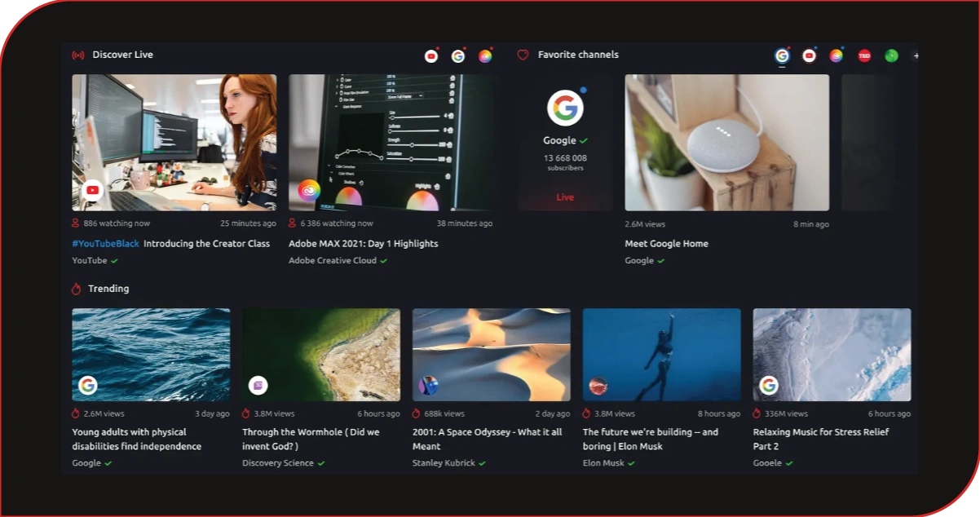This screenshot has height=517, width=980.
Task: Open Through the Wormhole aerial coast thumbnail
Action: click(x=321, y=355)
